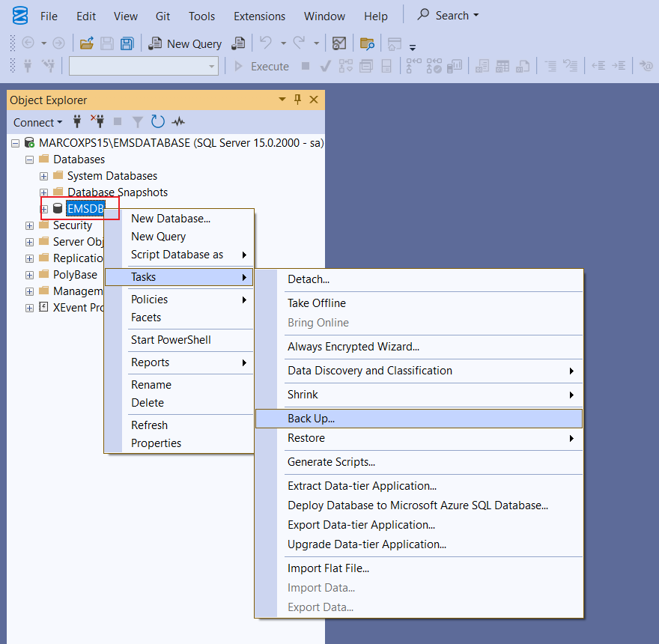Open the Connect dropdown in Object Explorer

tap(38, 122)
